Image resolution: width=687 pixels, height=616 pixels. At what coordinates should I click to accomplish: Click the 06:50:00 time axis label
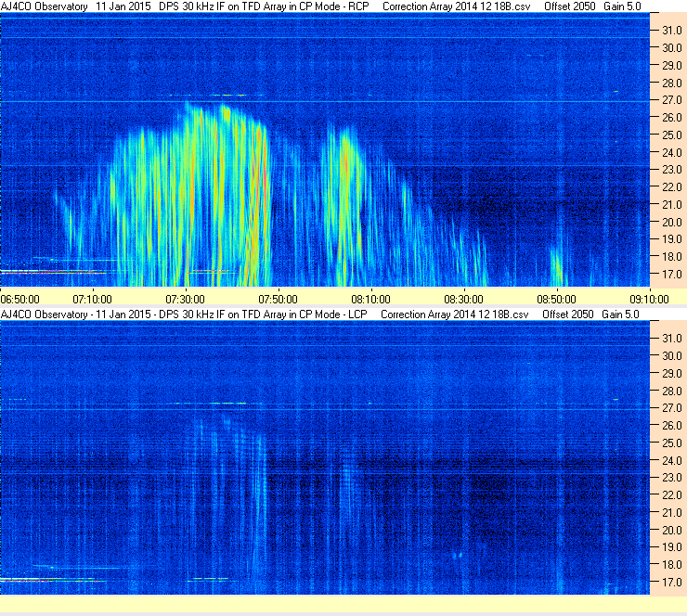pyautogui.click(x=19, y=298)
